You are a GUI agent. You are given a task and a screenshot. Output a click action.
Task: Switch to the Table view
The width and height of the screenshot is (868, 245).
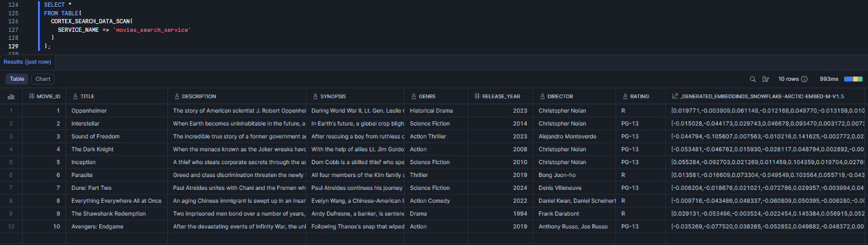point(17,79)
